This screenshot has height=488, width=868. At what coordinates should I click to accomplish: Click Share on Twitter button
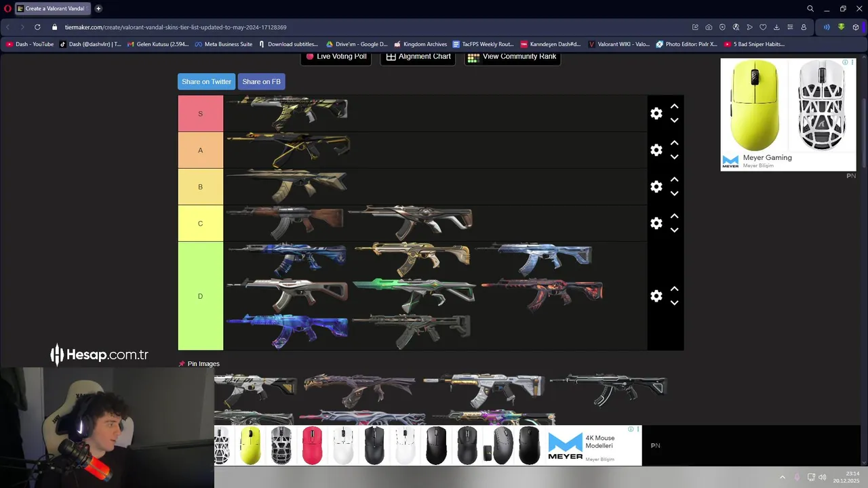(x=206, y=81)
